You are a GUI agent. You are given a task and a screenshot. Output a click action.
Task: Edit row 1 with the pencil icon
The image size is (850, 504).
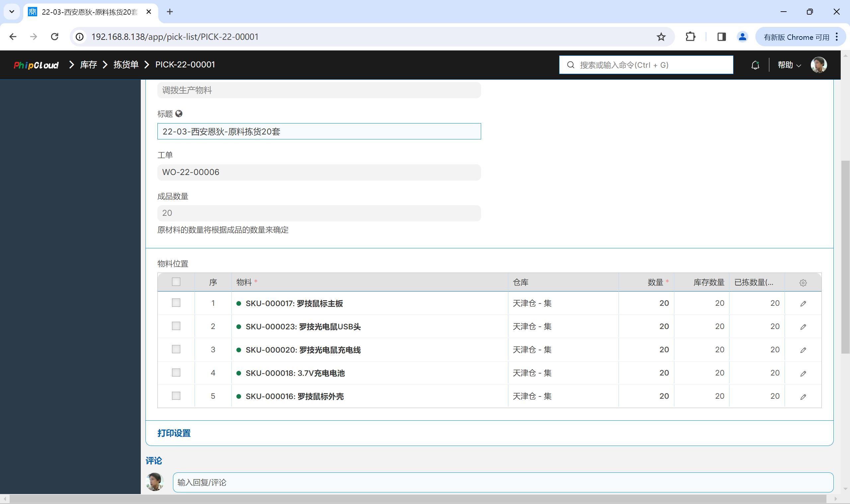pos(803,303)
